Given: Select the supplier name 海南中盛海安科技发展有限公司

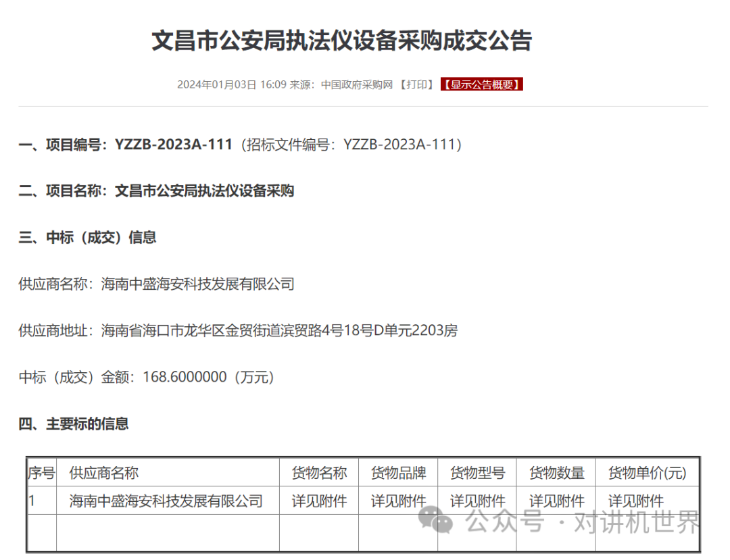Looking at the screenshot, I should pos(198,284).
